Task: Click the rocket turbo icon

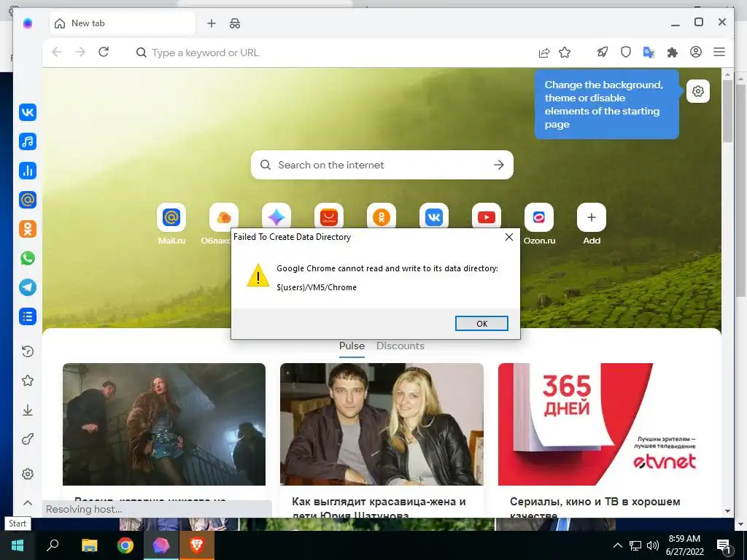Action: 603,52
